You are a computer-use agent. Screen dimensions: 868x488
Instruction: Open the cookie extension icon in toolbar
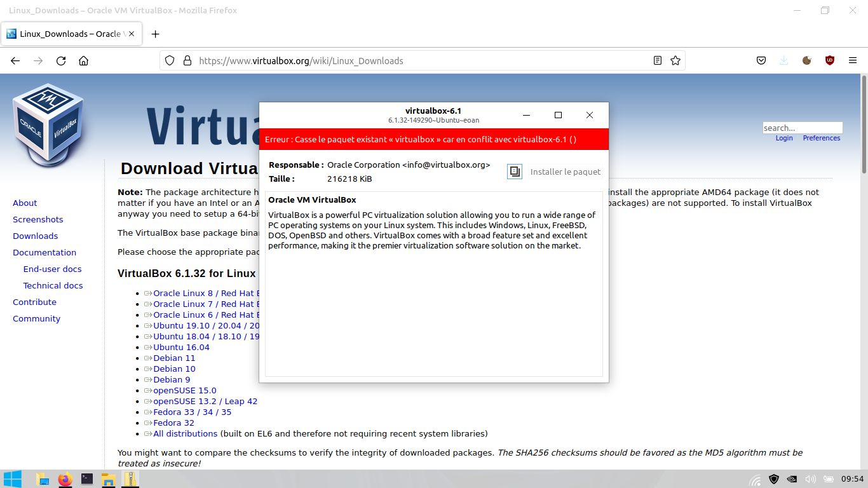tap(807, 61)
